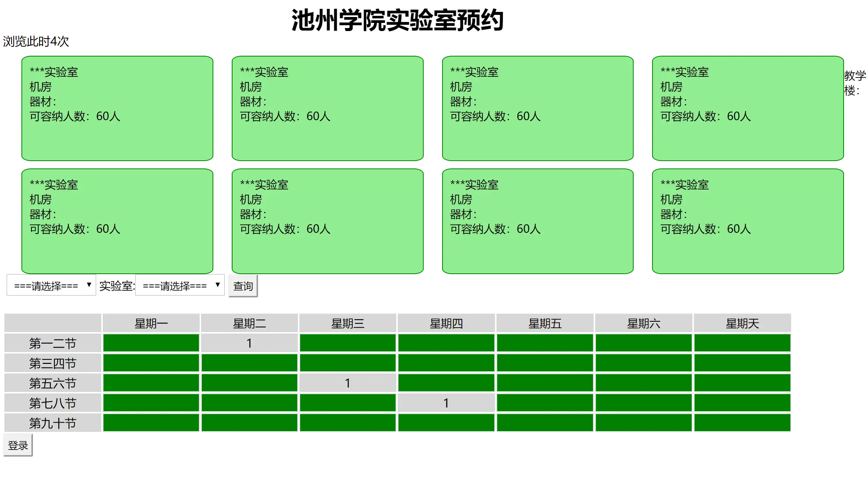Select green slot Sunday 第九十节

tap(742, 423)
